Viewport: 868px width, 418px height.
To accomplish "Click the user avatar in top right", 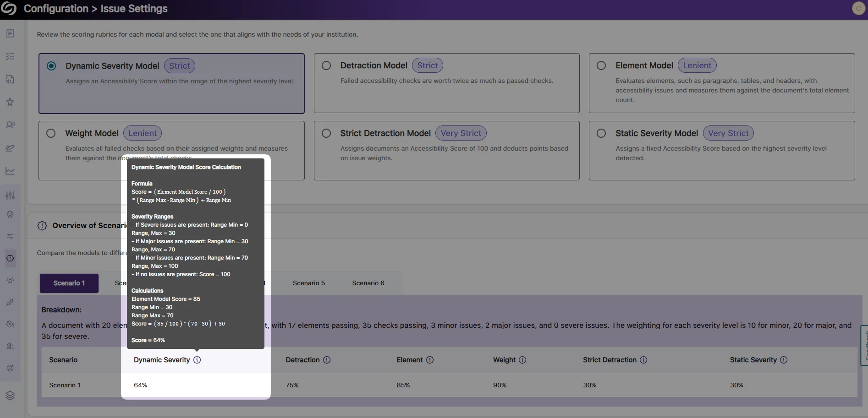I will coord(858,9).
